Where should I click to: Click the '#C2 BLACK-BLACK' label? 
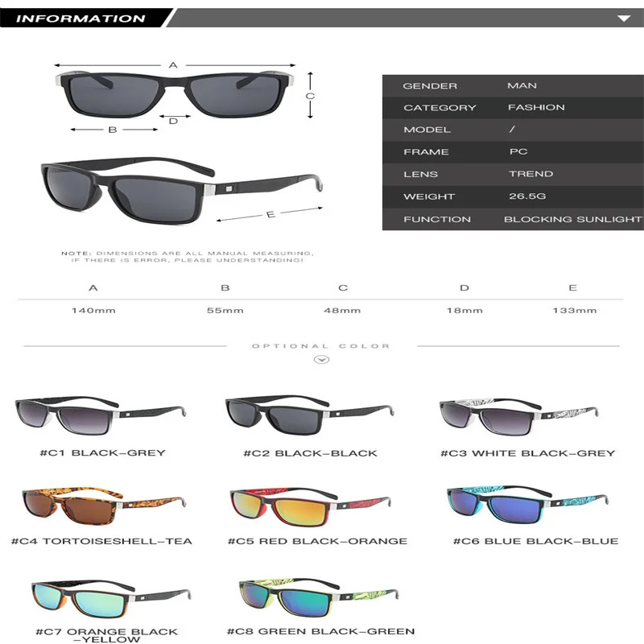pyautogui.click(x=311, y=453)
